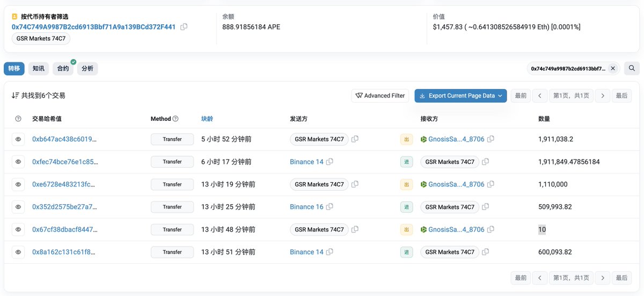This screenshot has height=296, width=644.
Task: Toggle the sort order icon beside 共找到6个交易
Action: point(15,96)
